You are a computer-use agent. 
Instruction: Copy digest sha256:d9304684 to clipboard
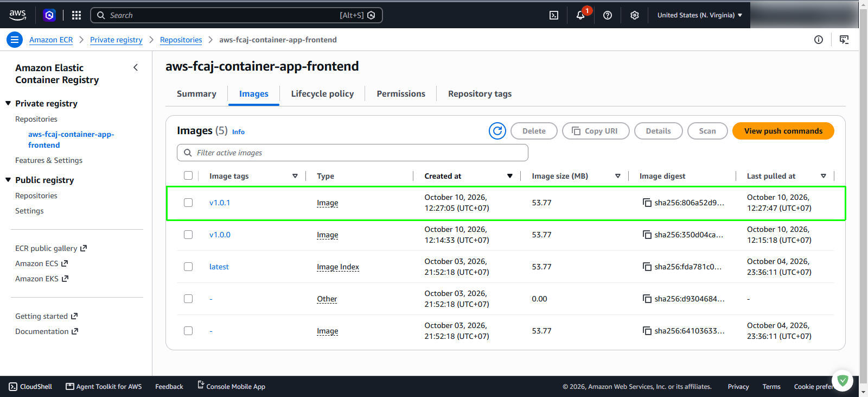click(647, 299)
